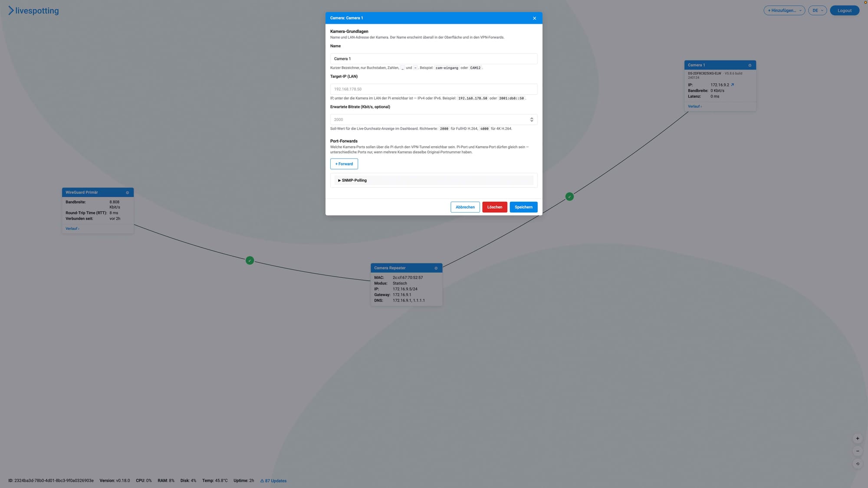This screenshot has width=868, height=488.
Task: Click the Port-Forwards heading
Action: [344, 141]
